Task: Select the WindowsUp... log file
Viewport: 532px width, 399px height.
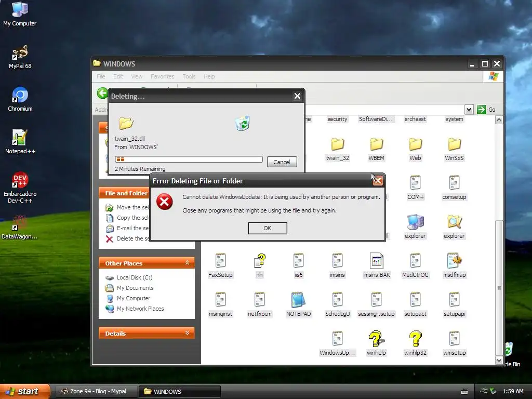Action: tap(337, 344)
